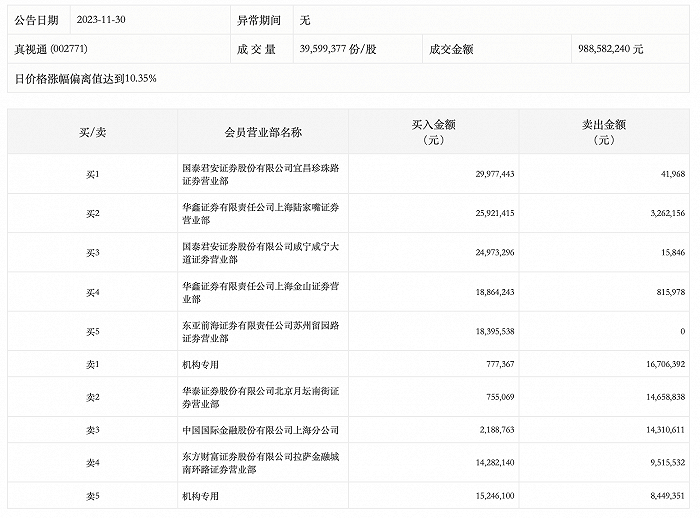Click the 买/卖 column header
Viewport: 700px width, 518px height.
click(92, 132)
